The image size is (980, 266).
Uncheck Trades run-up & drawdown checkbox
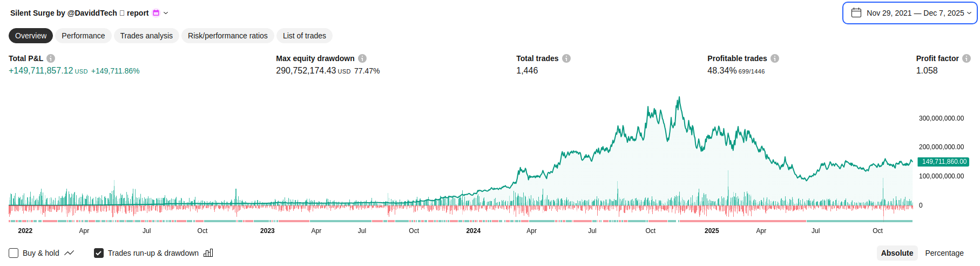[x=99, y=253]
